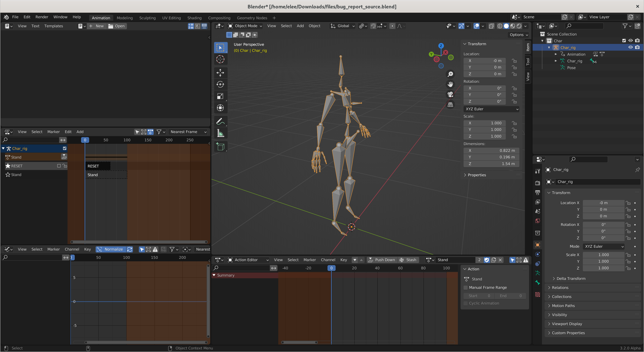The width and height of the screenshot is (644, 352).
Task: Enable Manual Frame Range checkbox
Action: [x=466, y=287]
